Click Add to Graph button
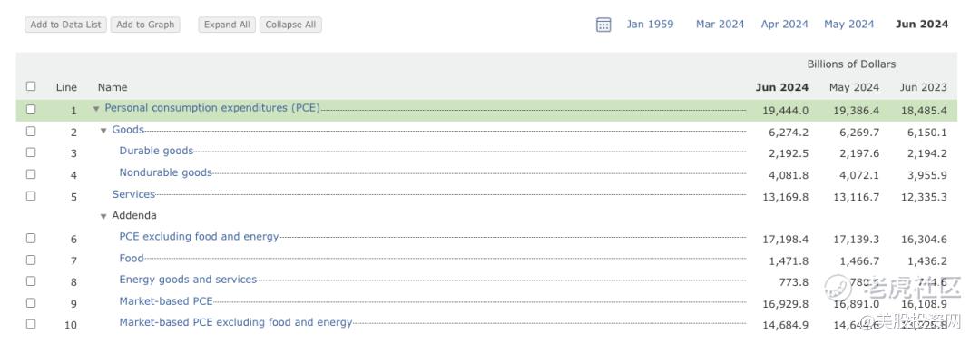Image resolution: width=980 pixels, height=344 pixels. (x=145, y=25)
